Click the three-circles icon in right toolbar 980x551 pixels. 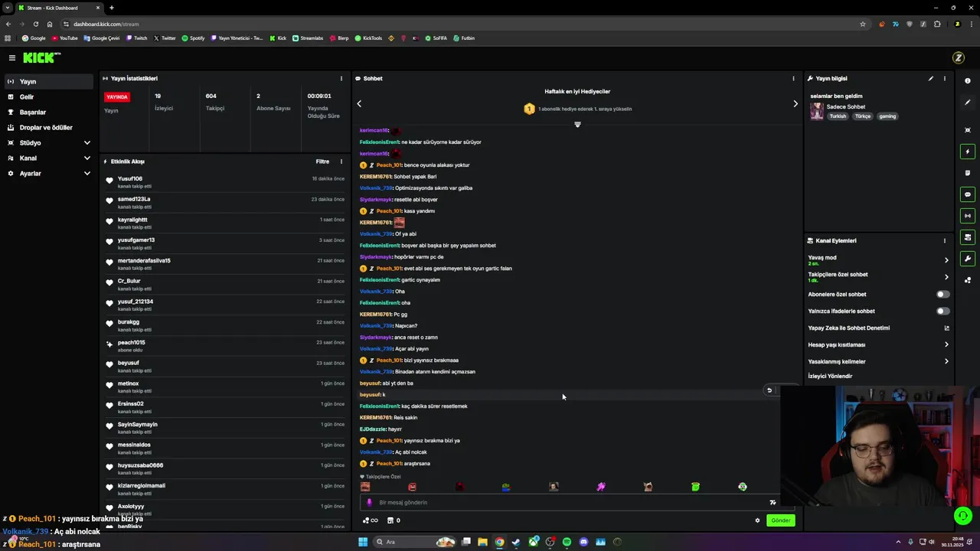click(x=968, y=280)
